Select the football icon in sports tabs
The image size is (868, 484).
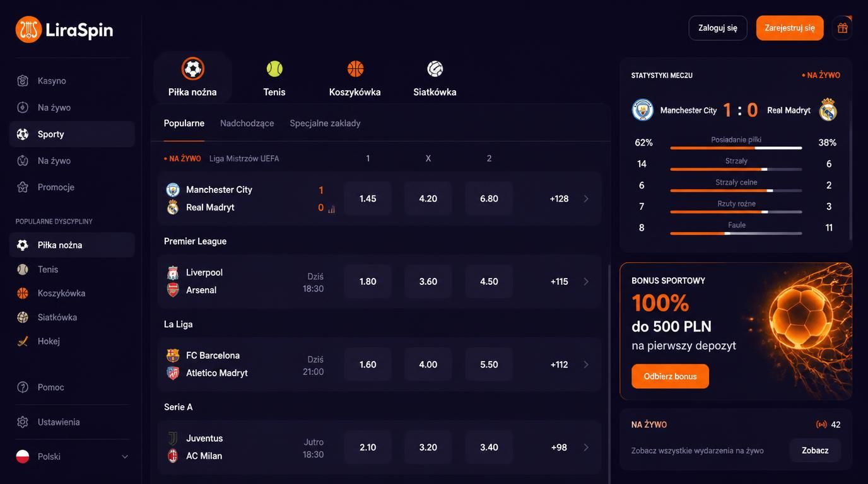192,69
